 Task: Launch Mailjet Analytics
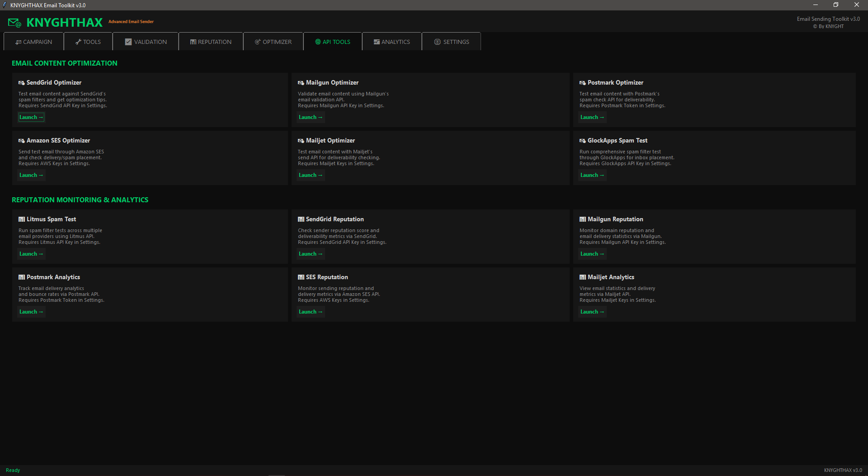point(592,312)
